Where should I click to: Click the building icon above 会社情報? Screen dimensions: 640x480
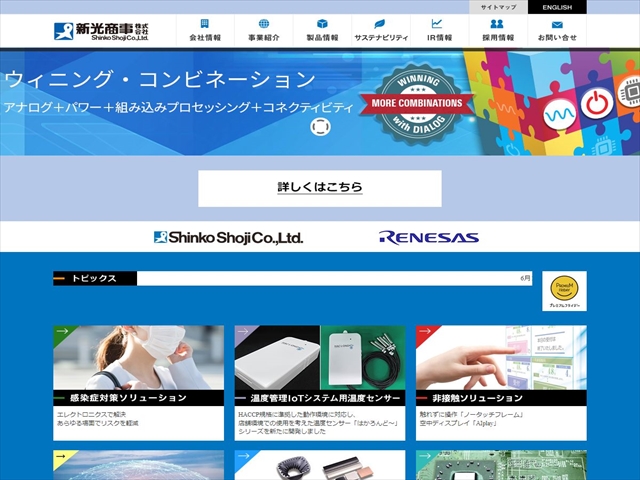[205, 23]
